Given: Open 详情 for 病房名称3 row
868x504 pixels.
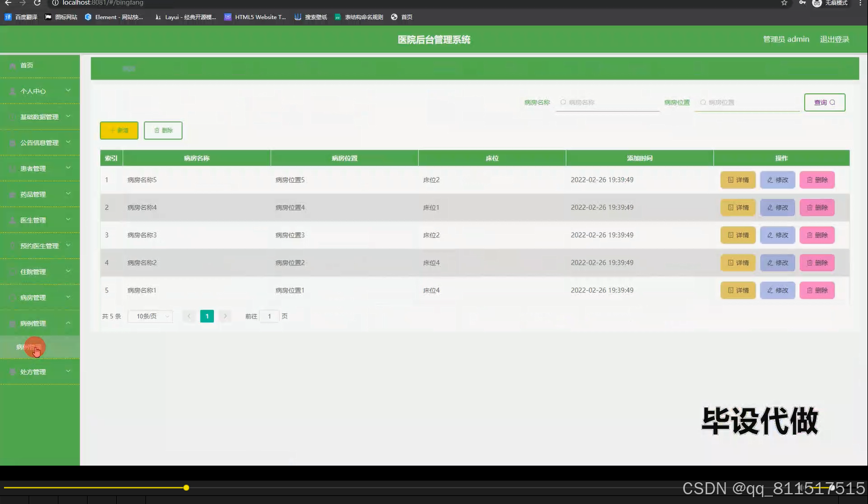Looking at the screenshot, I should 738,235.
